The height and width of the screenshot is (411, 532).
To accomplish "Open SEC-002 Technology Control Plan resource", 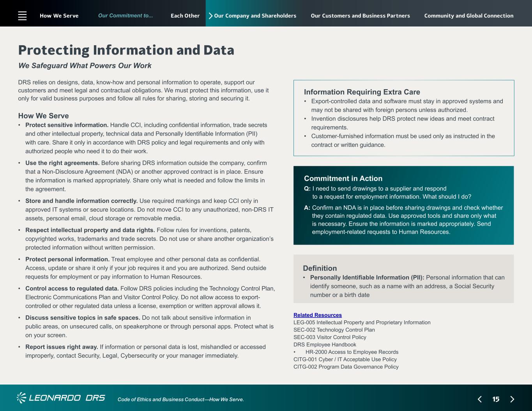I will pos(334,330).
